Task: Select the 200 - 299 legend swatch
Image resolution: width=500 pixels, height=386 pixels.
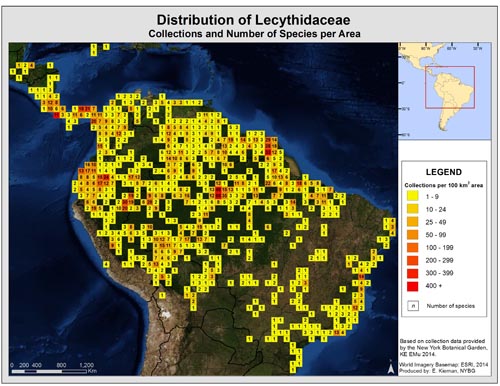Action: pyautogui.click(x=412, y=260)
